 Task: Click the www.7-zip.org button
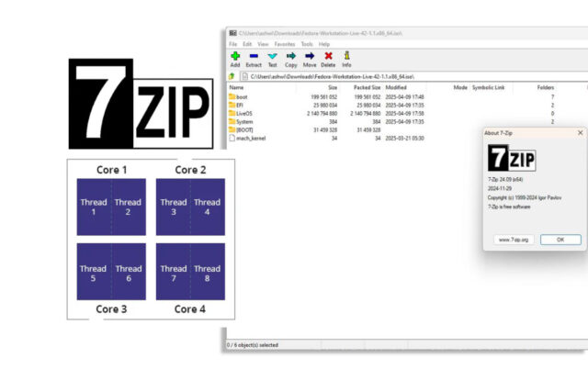coord(514,240)
